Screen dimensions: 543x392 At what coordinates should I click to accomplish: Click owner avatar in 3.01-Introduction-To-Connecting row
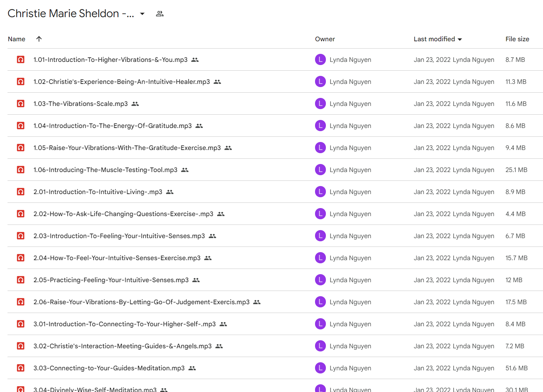tap(320, 324)
